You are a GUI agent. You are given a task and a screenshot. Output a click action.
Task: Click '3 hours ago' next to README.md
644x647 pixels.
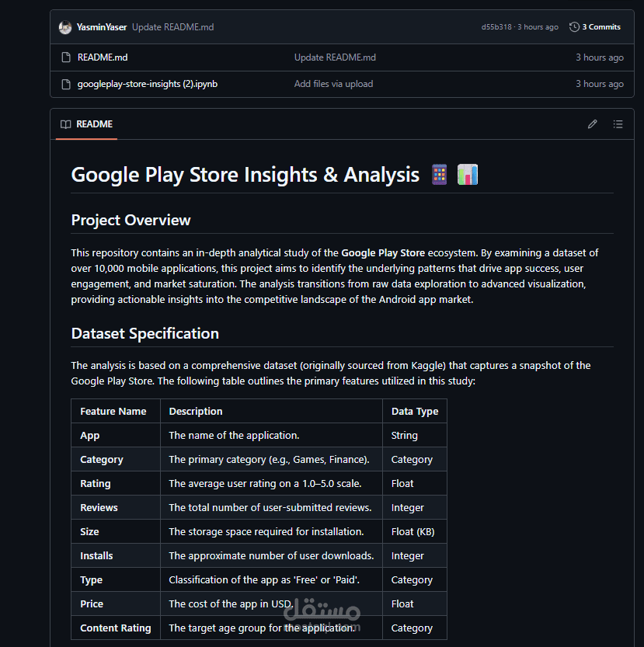(600, 57)
